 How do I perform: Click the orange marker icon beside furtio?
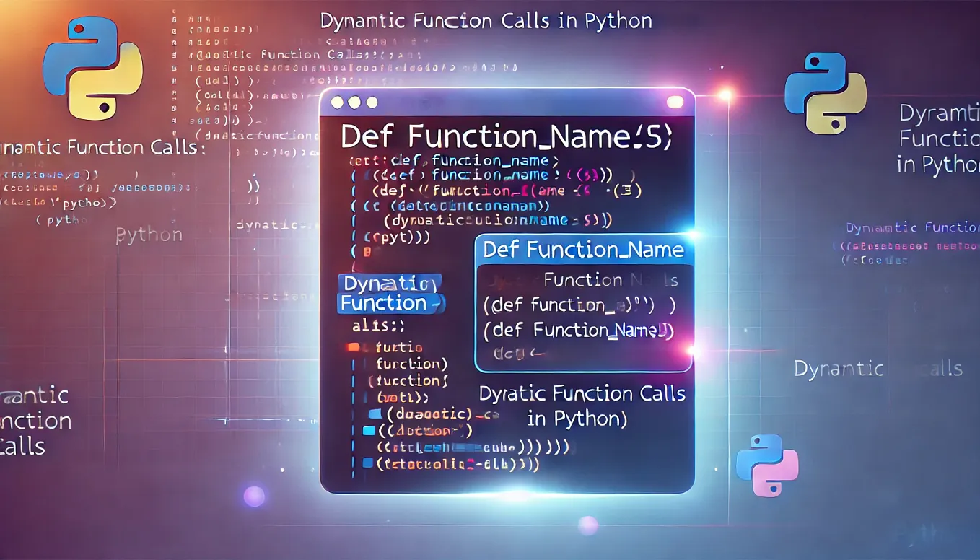(353, 347)
